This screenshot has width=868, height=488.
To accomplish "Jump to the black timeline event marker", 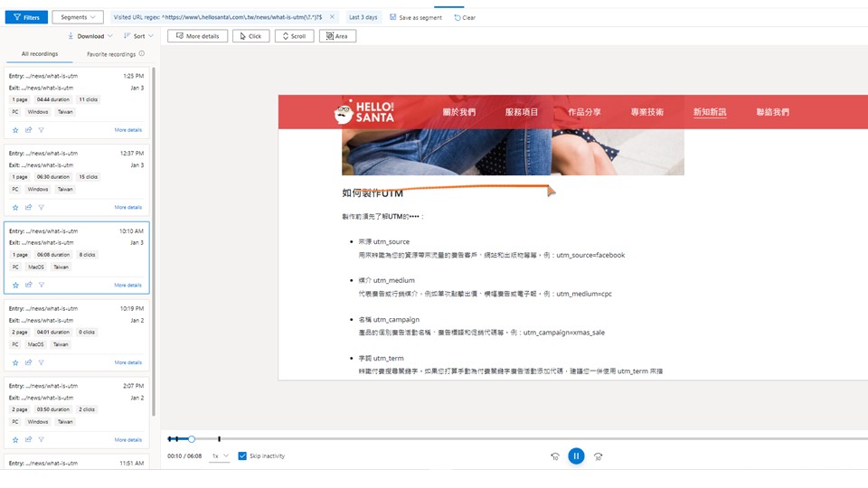I will (219, 439).
